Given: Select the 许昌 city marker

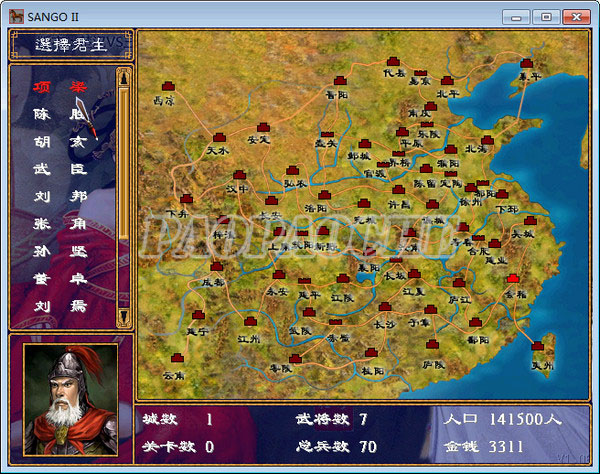Looking at the screenshot, I should pos(398,190).
